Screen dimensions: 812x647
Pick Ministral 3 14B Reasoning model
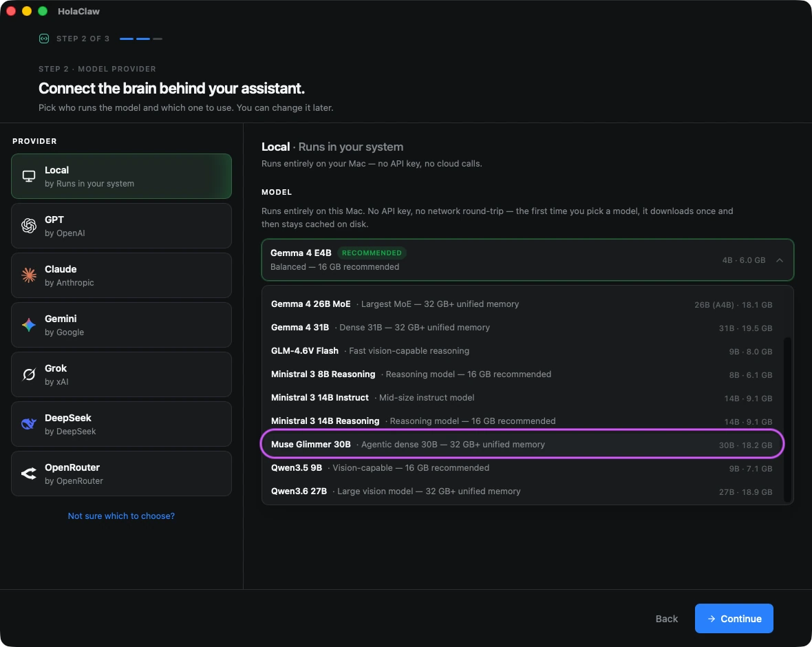click(x=522, y=421)
